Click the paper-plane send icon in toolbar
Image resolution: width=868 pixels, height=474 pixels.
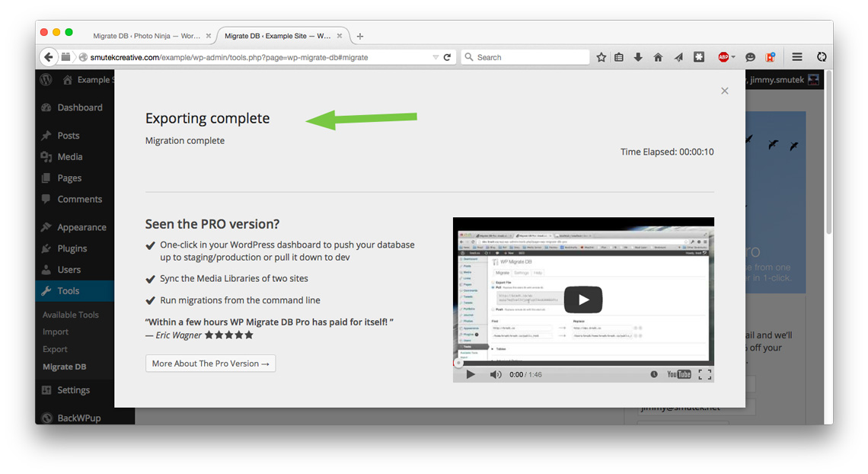tap(678, 57)
